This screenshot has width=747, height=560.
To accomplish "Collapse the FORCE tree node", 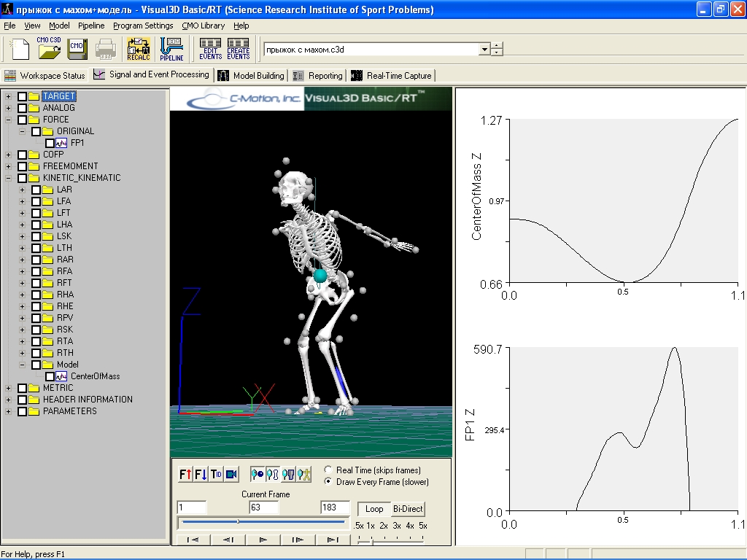I will click(x=8, y=120).
